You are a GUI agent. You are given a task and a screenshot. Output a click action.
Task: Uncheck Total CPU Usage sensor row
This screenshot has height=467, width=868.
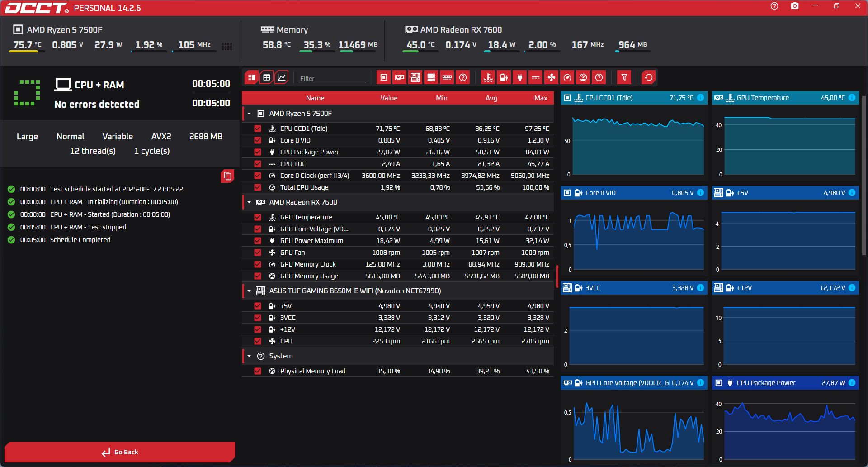258,187
